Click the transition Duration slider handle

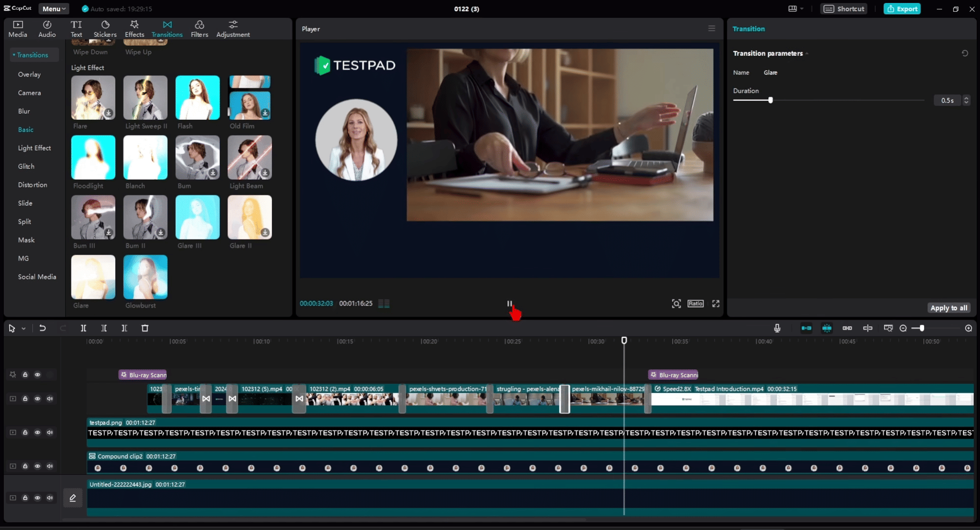pyautogui.click(x=770, y=100)
